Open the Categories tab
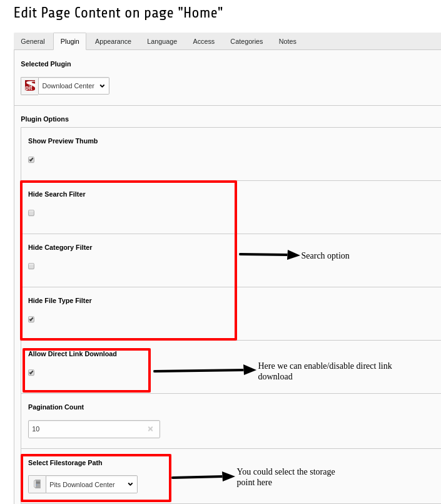441x504 pixels. tap(246, 41)
